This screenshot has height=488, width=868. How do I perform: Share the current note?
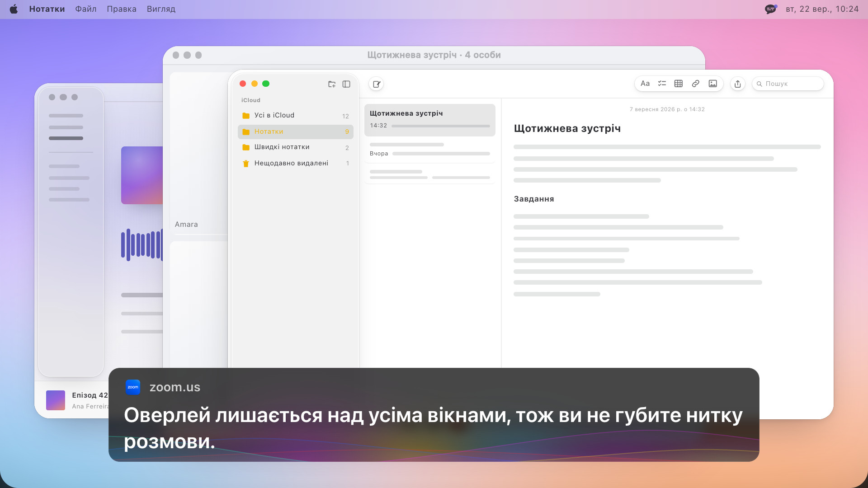click(738, 84)
